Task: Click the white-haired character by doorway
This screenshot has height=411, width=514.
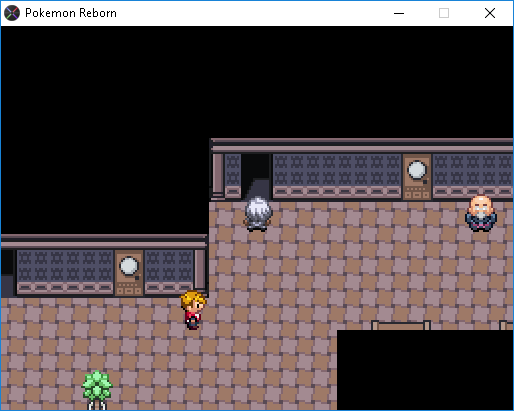Action: (258, 214)
